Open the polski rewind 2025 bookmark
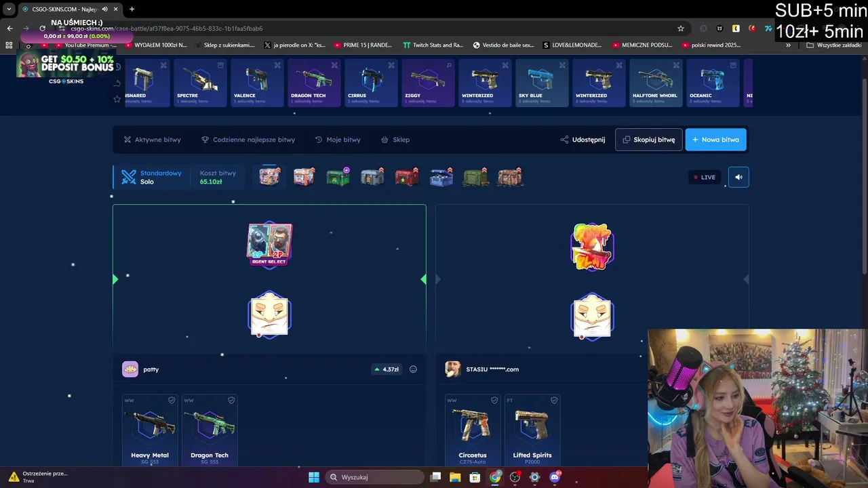The width and height of the screenshot is (868, 488). tap(711, 45)
